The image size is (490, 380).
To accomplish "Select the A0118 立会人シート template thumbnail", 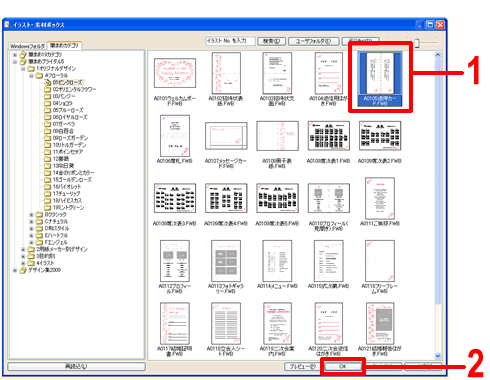I will coord(226,323).
